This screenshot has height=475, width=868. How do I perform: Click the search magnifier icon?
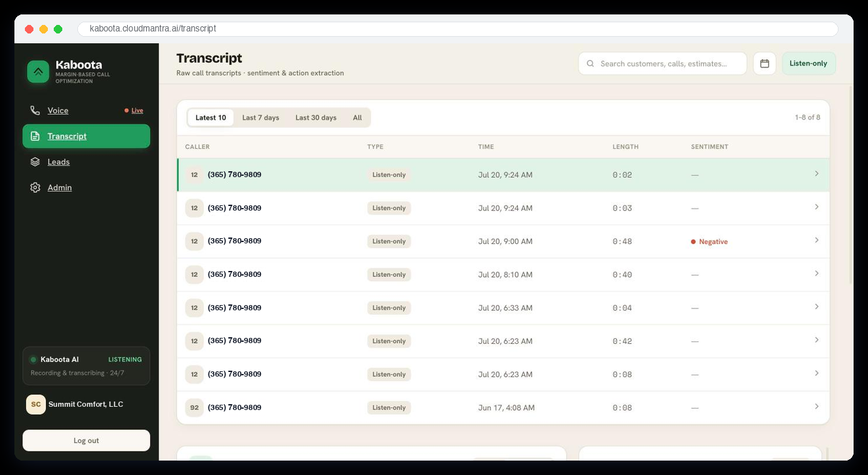pyautogui.click(x=590, y=64)
